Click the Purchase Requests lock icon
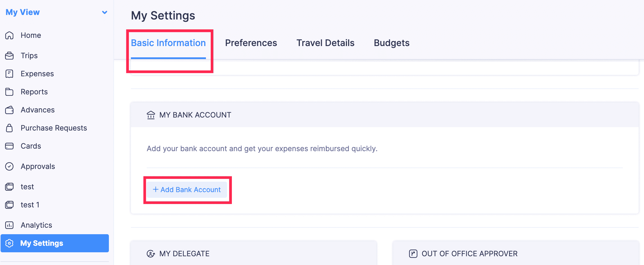The height and width of the screenshot is (265, 644). click(x=9, y=128)
